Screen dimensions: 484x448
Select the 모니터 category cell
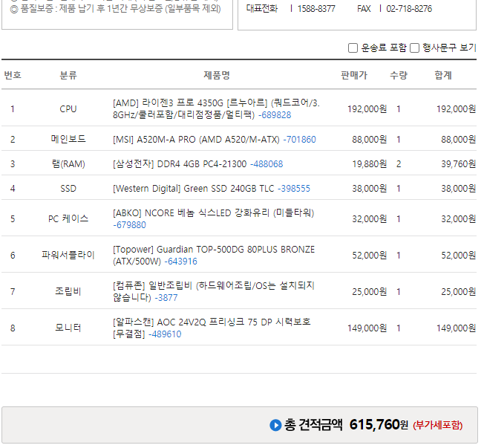click(x=68, y=328)
